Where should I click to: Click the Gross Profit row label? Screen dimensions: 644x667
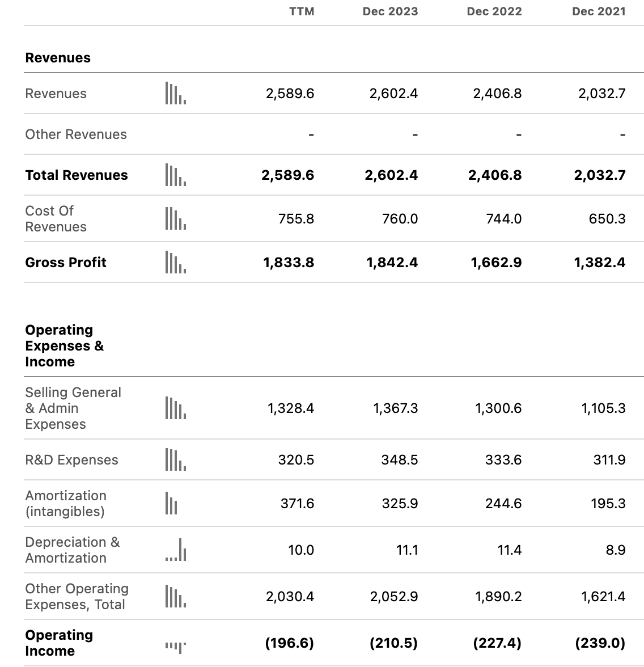pos(66,263)
